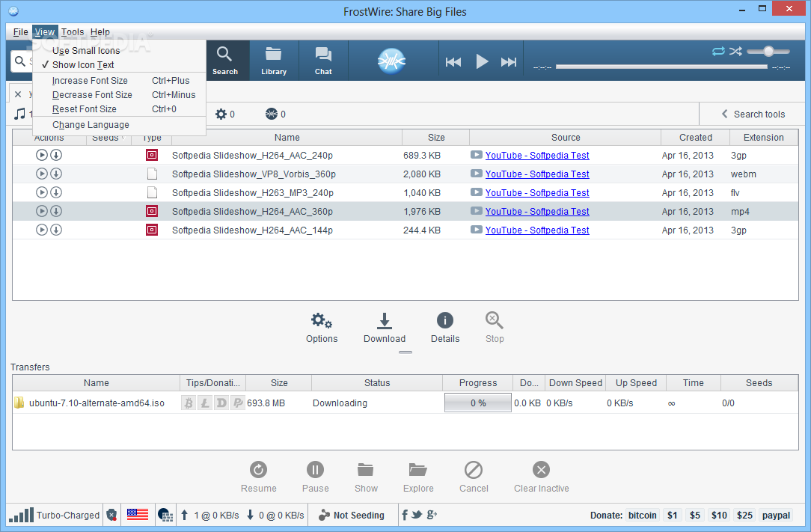This screenshot has width=811, height=532.
Task: Show transfer in Library
Action: [366, 477]
